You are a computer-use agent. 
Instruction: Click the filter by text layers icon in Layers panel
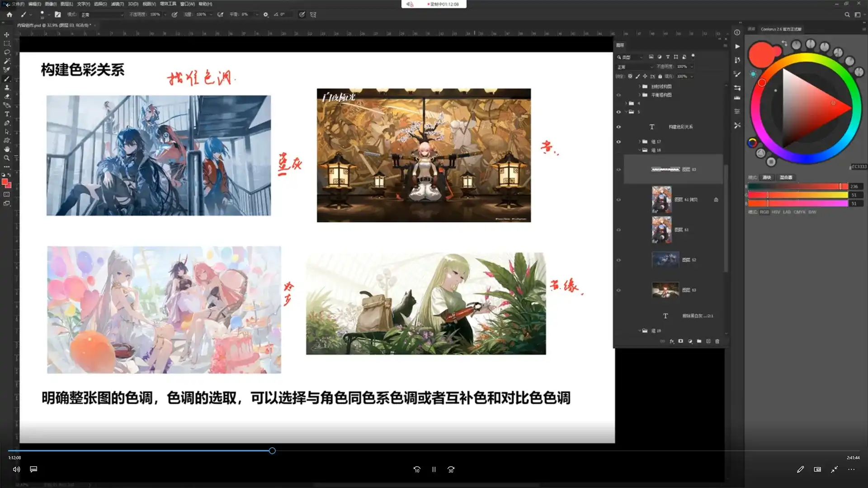click(668, 57)
